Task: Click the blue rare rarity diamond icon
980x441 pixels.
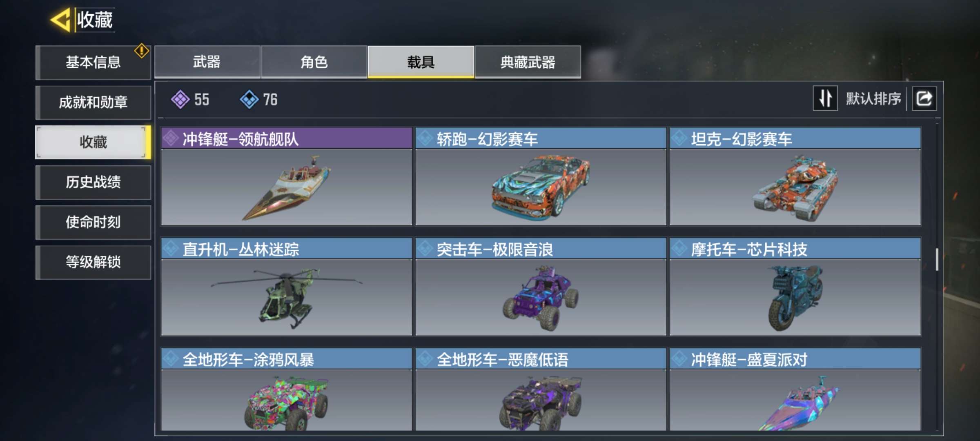Action: coord(249,99)
